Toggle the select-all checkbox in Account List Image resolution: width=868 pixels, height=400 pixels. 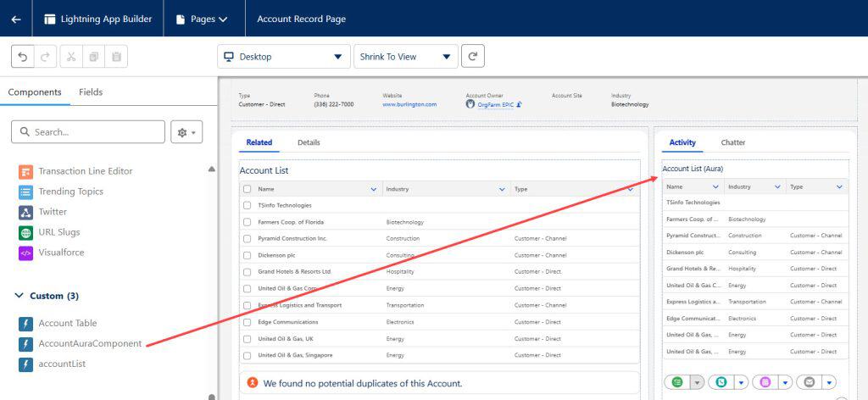point(247,189)
